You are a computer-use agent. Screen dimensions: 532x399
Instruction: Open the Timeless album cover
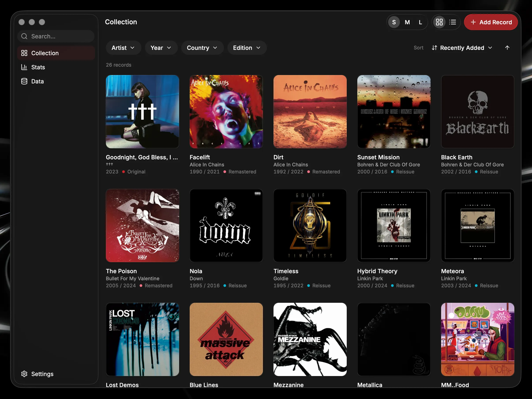[310, 226]
